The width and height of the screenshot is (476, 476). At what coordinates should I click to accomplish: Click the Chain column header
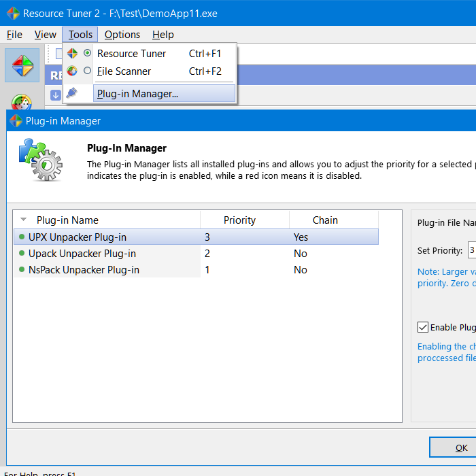(x=334, y=220)
